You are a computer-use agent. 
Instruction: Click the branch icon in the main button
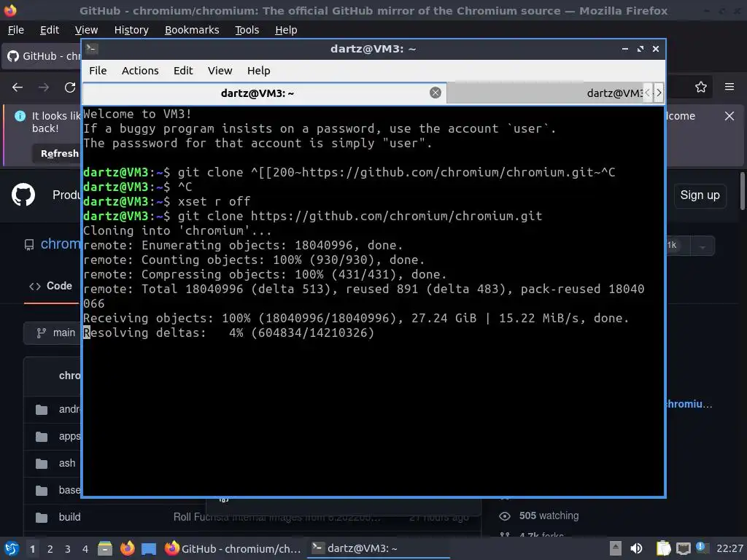(42, 332)
